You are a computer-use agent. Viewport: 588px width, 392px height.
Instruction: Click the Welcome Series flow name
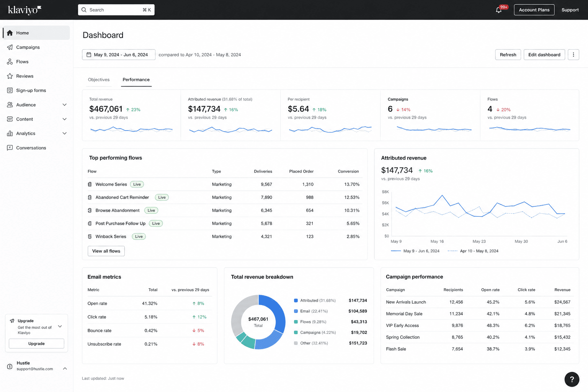click(x=111, y=185)
